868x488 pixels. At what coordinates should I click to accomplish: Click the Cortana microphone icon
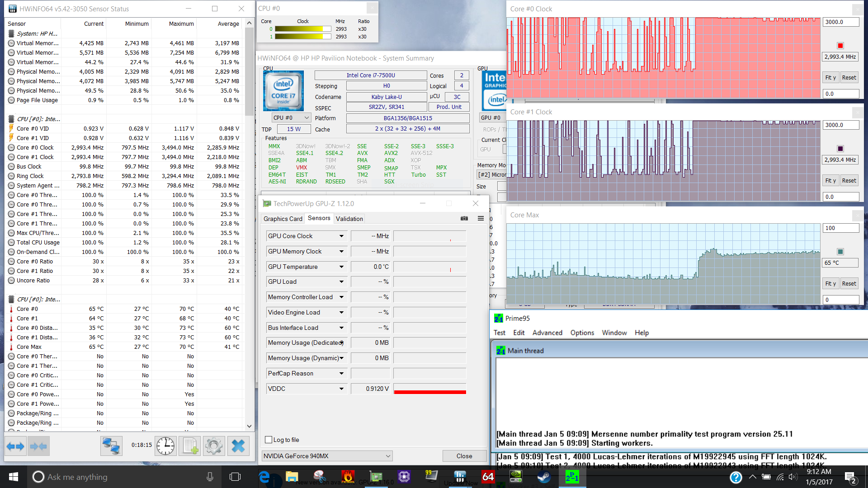[210, 477]
